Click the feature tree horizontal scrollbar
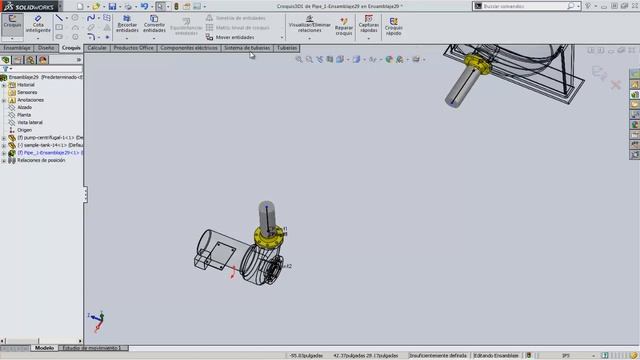The image size is (640, 360). coord(41,340)
